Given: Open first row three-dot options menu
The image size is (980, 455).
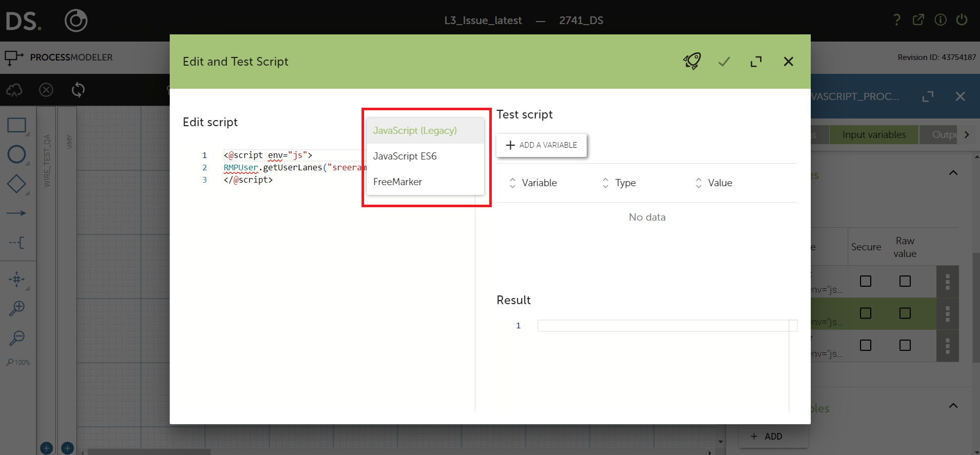Looking at the screenshot, I should pyautogui.click(x=948, y=281).
